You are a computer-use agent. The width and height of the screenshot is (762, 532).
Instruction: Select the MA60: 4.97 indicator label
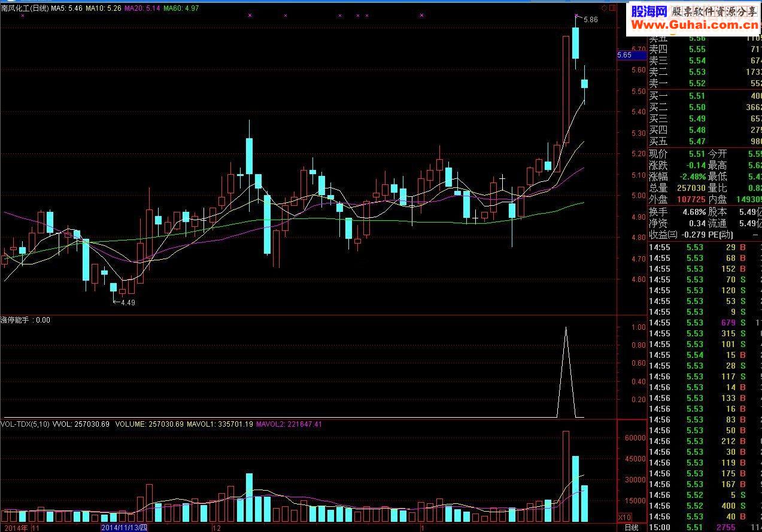pos(181,8)
